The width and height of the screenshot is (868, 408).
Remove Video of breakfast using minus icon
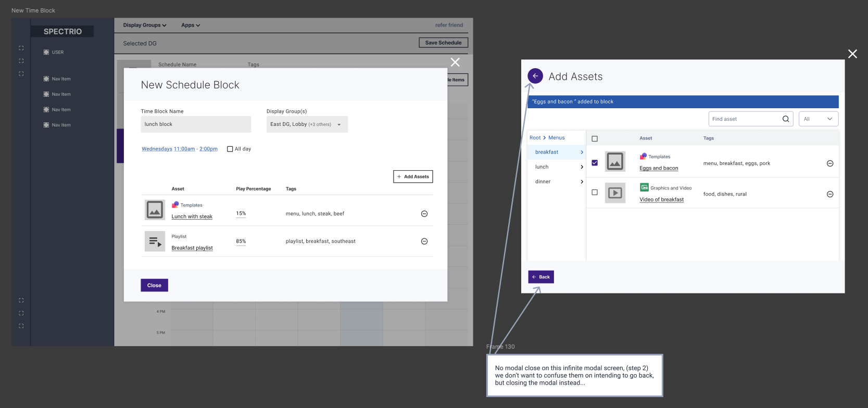[x=830, y=194]
